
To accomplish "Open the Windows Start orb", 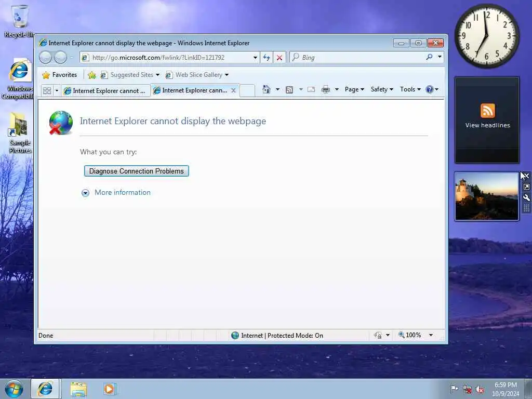I will pyautogui.click(x=14, y=389).
